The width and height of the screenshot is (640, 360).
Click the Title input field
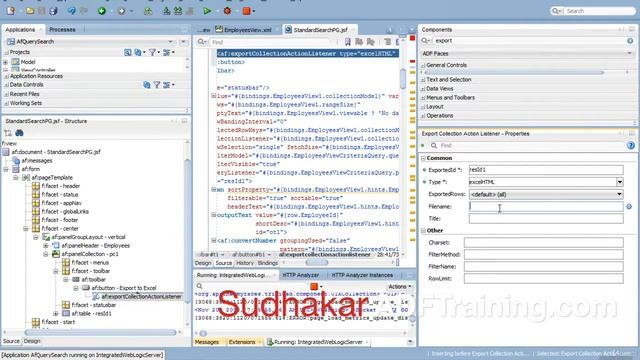[546, 219]
